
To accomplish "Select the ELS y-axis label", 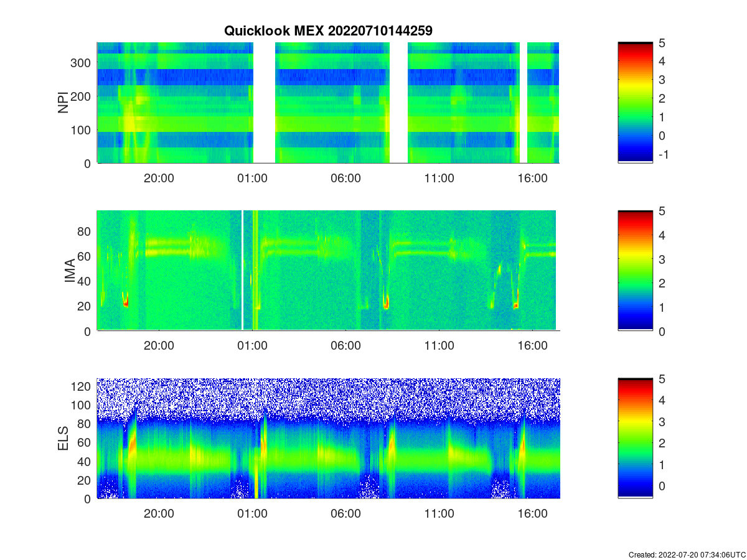I will tap(63, 439).
